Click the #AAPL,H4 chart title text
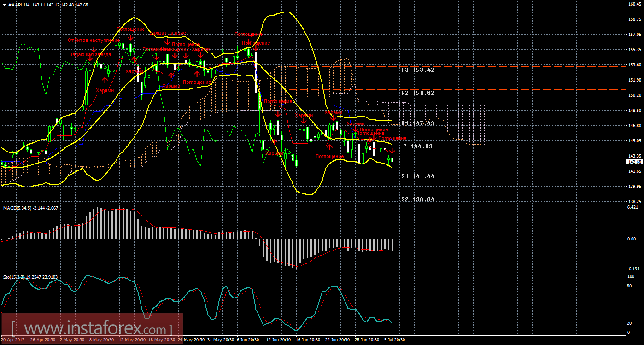Image resolution: width=644 pixels, height=345 pixels. (23, 4)
